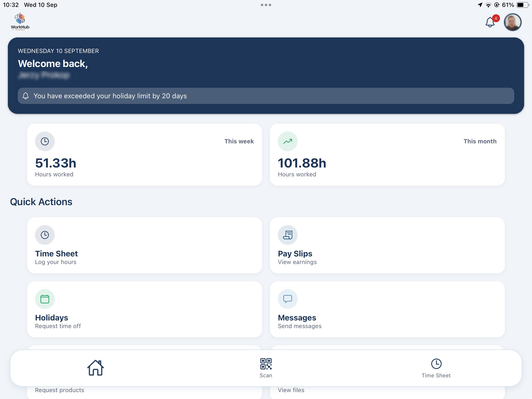Open Holidays to request time off

point(144,309)
